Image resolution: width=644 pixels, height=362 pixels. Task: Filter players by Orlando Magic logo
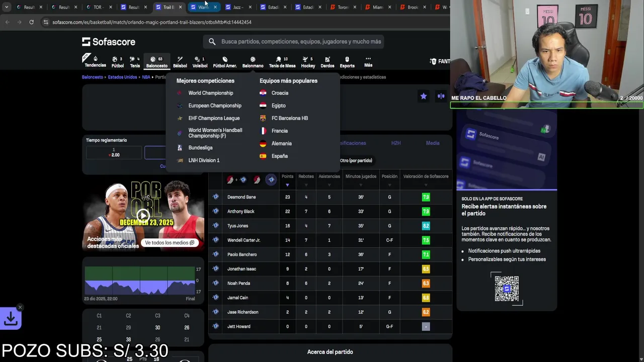271,180
